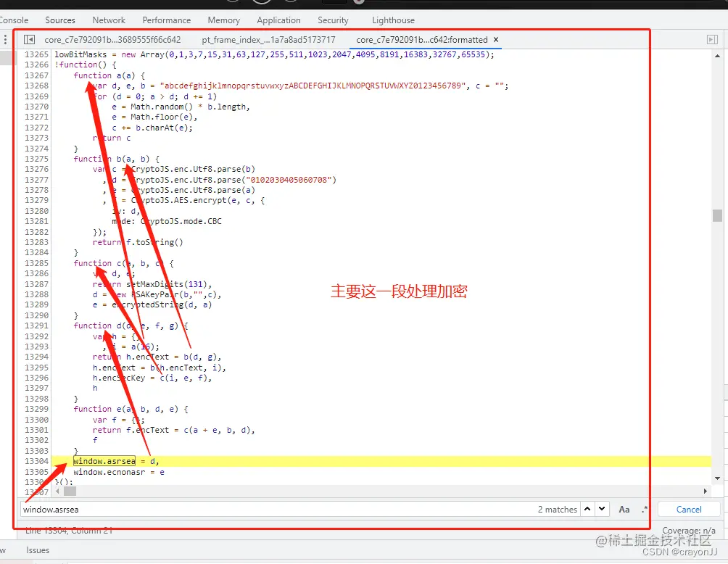The image size is (728, 564).
Task: Close the formatted file tab
Action: tap(496, 39)
